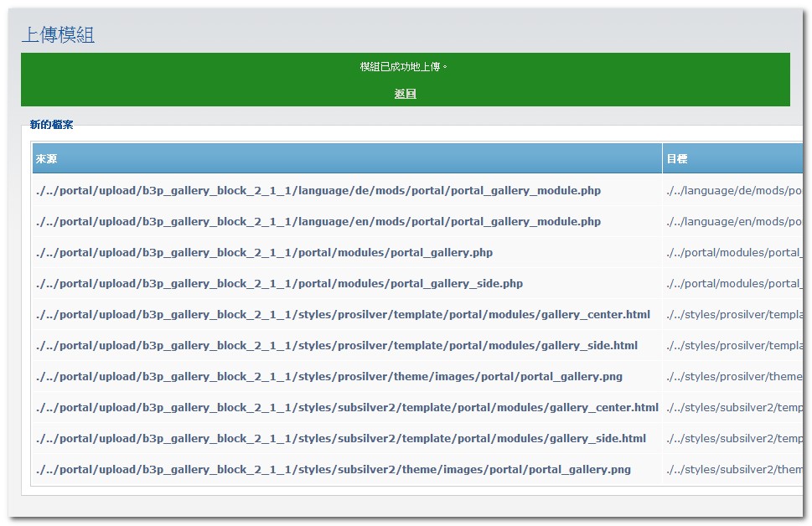This screenshot has height=526, width=812.
Task: Select the subsilver2 gallery_side.html source row
Action: coord(341,439)
